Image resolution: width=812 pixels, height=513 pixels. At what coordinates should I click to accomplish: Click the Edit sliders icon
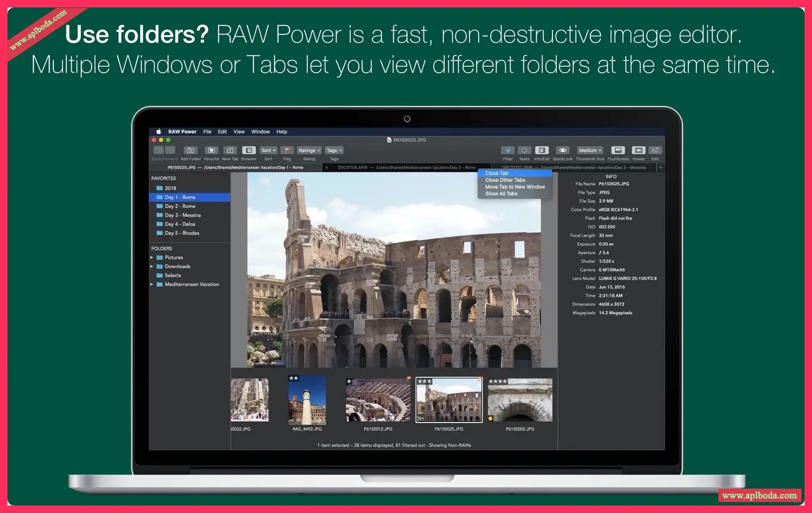(x=655, y=150)
